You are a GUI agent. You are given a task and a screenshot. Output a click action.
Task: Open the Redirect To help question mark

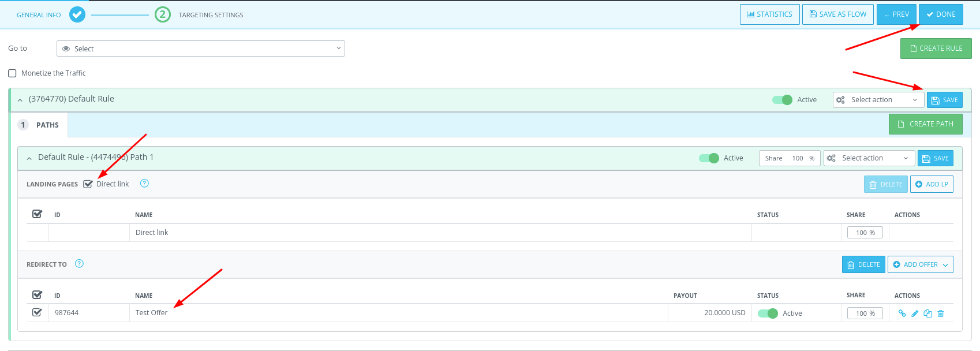pos(80,264)
